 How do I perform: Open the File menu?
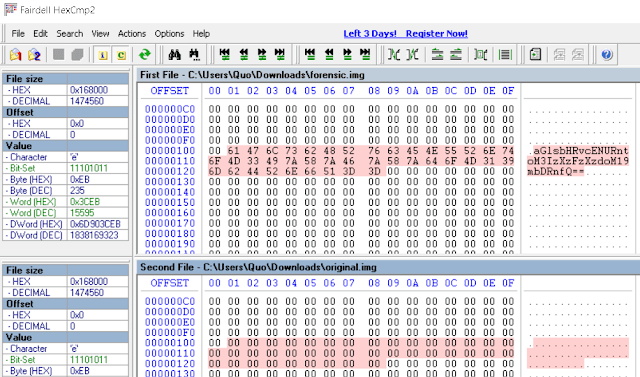[x=18, y=33]
